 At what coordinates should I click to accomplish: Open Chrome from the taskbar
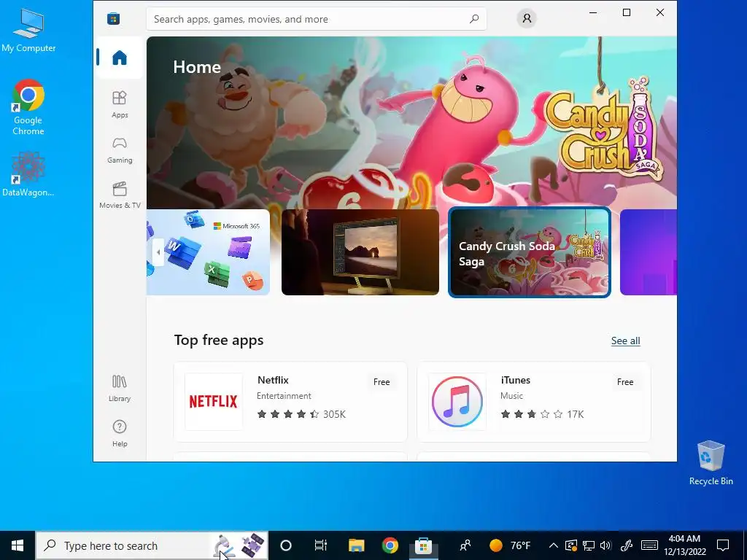390,545
